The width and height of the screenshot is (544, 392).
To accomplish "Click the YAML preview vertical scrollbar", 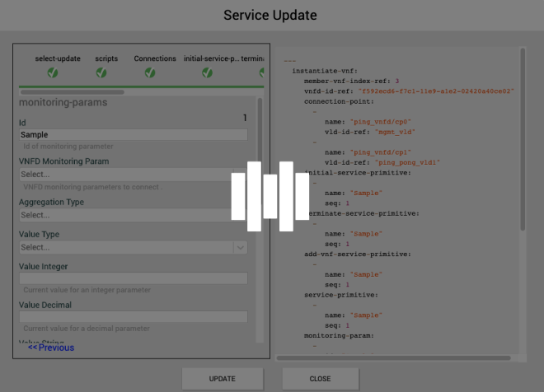I will click(523, 140).
